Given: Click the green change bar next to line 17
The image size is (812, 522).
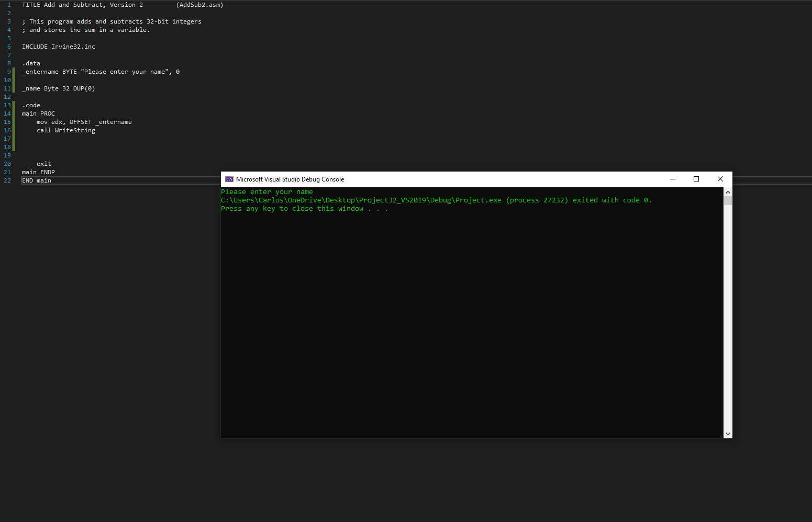Looking at the screenshot, I should pos(14,139).
